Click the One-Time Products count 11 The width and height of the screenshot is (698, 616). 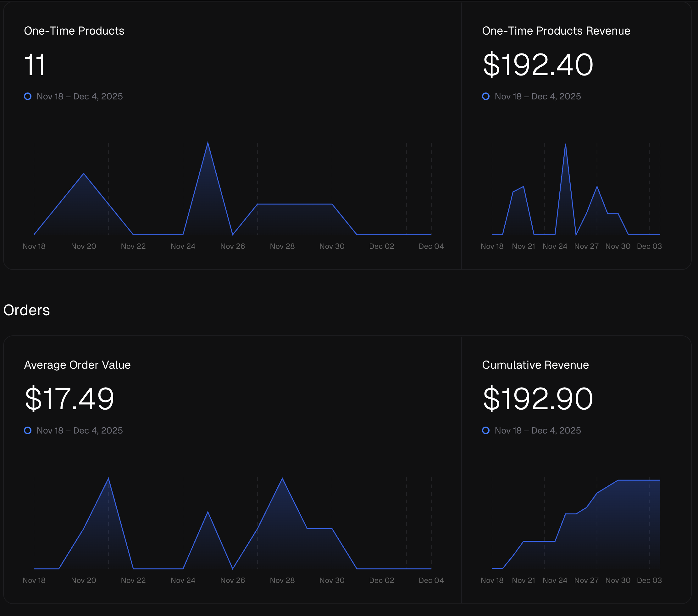35,64
